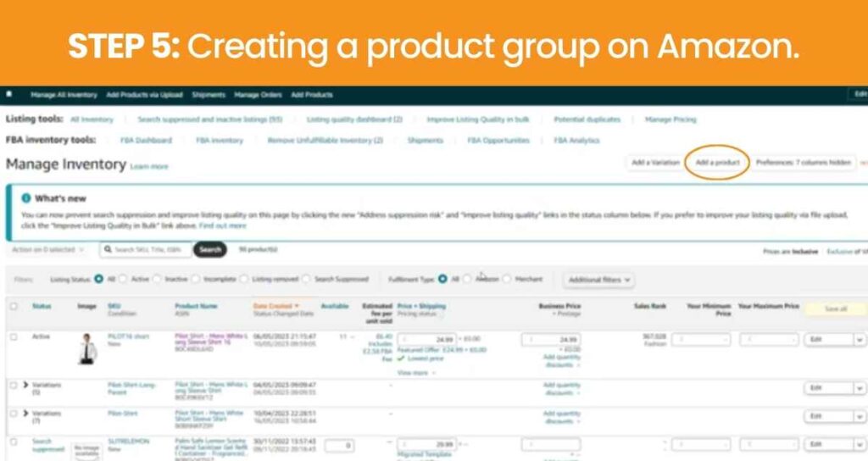Open Manage All Inventory in top menu

(64, 95)
